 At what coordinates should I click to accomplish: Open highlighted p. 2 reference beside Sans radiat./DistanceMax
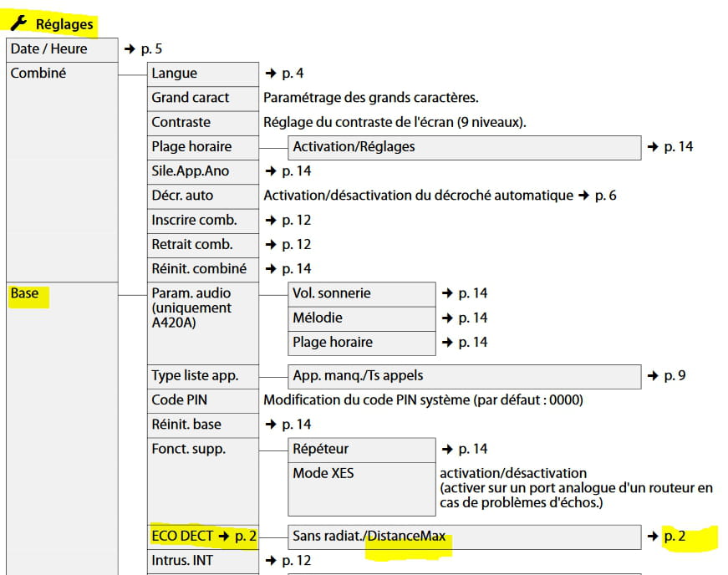675,537
